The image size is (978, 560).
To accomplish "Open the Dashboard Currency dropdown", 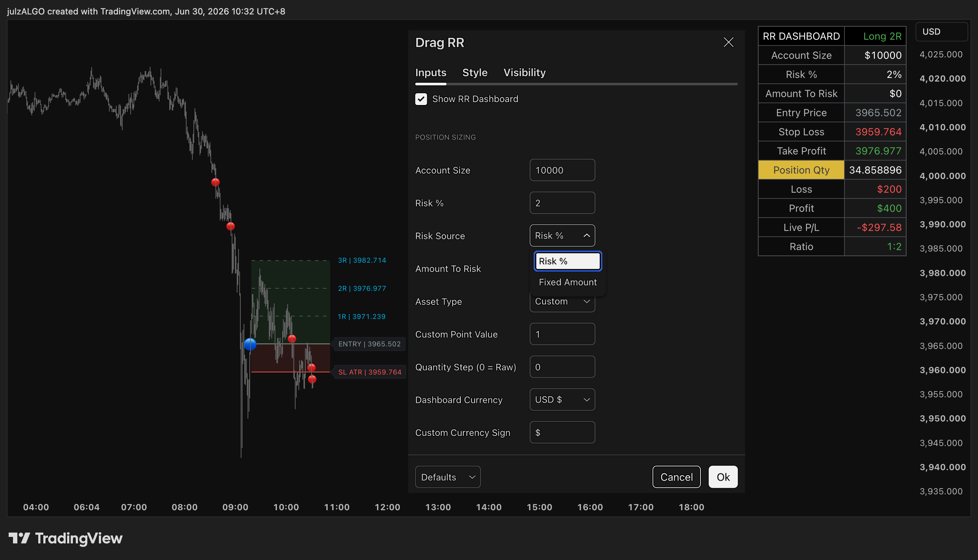I will [x=562, y=400].
